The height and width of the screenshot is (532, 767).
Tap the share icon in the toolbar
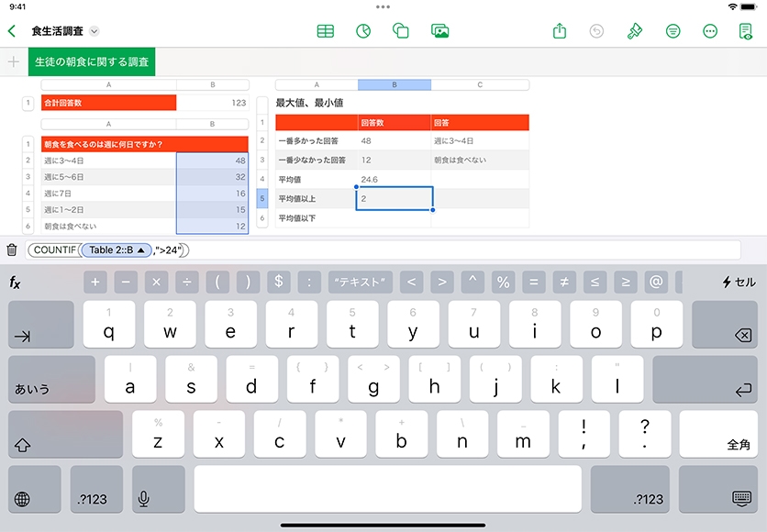coord(560,30)
